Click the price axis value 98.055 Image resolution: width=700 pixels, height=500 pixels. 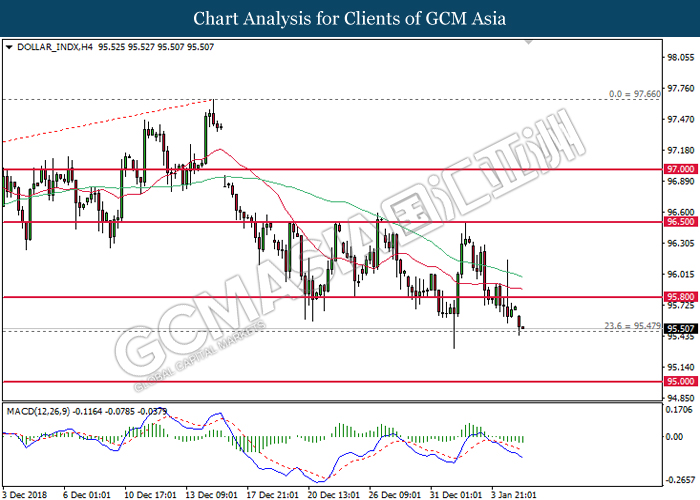[x=681, y=58]
